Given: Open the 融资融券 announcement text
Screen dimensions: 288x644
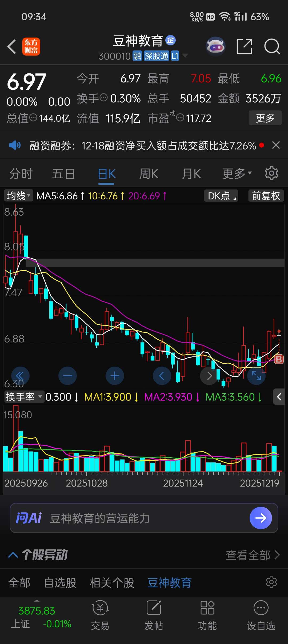Looking at the screenshot, I should pyautogui.click(x=143, y=146).
